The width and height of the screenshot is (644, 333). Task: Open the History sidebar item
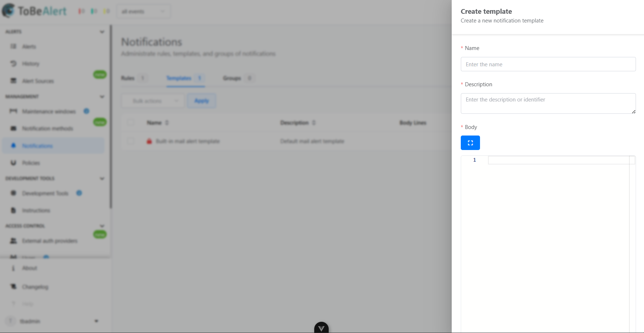pos(30,64)
